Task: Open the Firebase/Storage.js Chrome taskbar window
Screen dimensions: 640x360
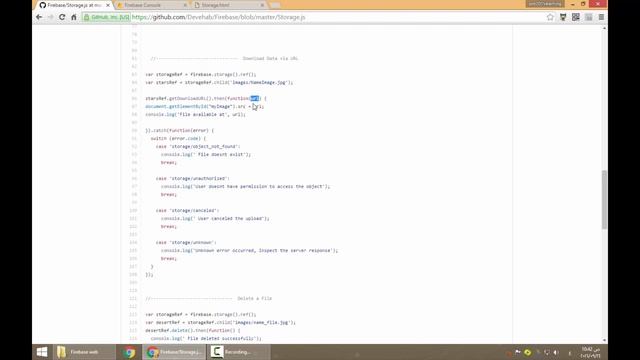Action: coord(174,352)
